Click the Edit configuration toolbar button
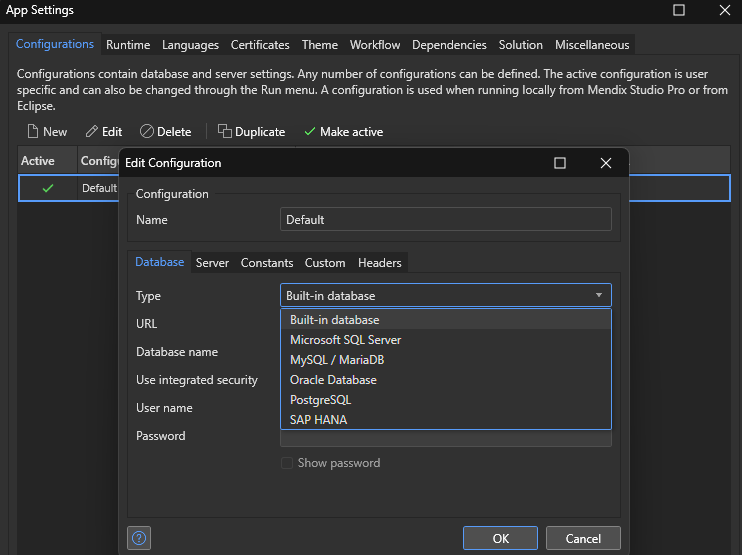742x555 pixels. (x=104, y=132)
